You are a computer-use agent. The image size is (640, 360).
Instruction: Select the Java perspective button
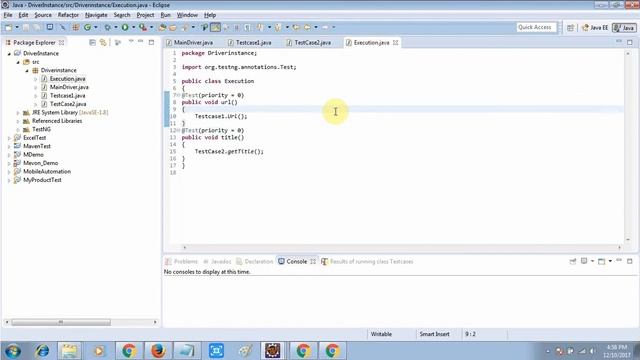(x=624, y=27)
